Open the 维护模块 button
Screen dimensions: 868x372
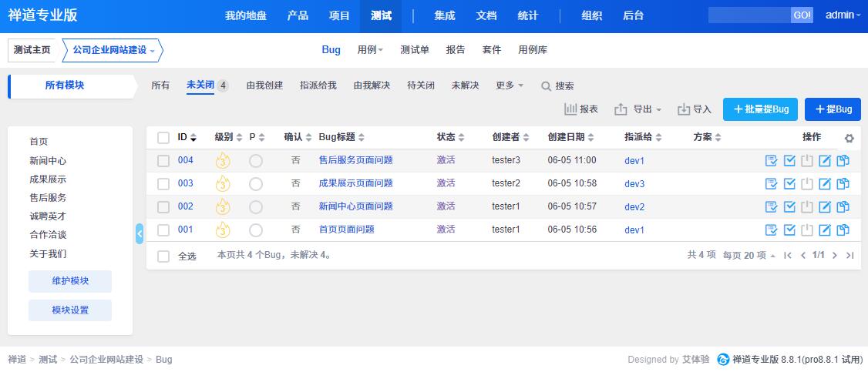click(70, 281)
